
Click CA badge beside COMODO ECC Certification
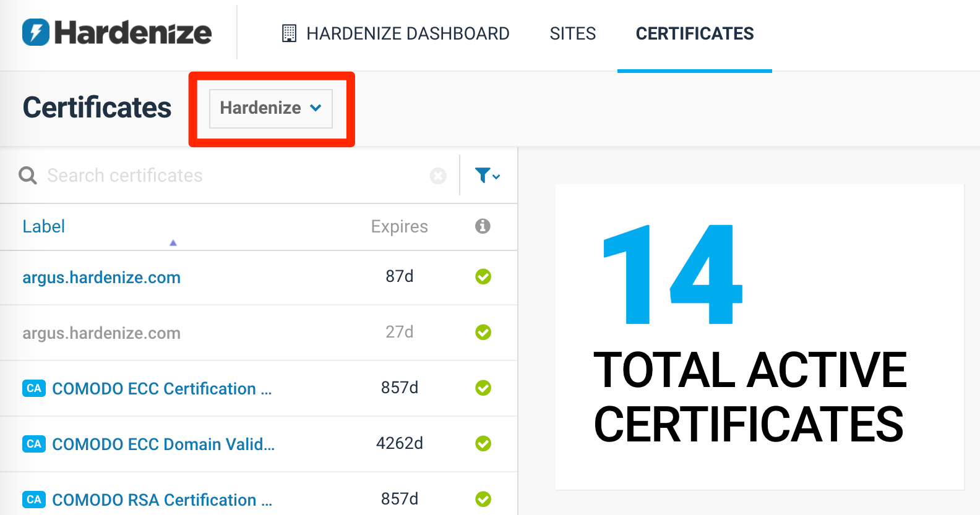tap(34, 388)
